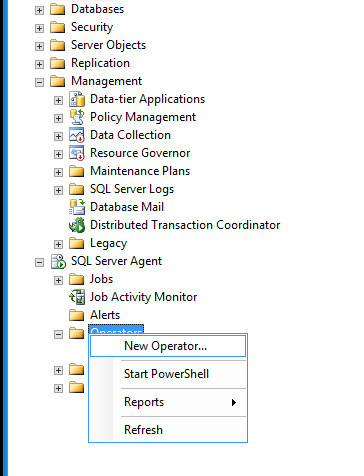Select SQL Server Agent label
Image resolution: width=364 pixels, height=476 pixels.
pos(116,261)
